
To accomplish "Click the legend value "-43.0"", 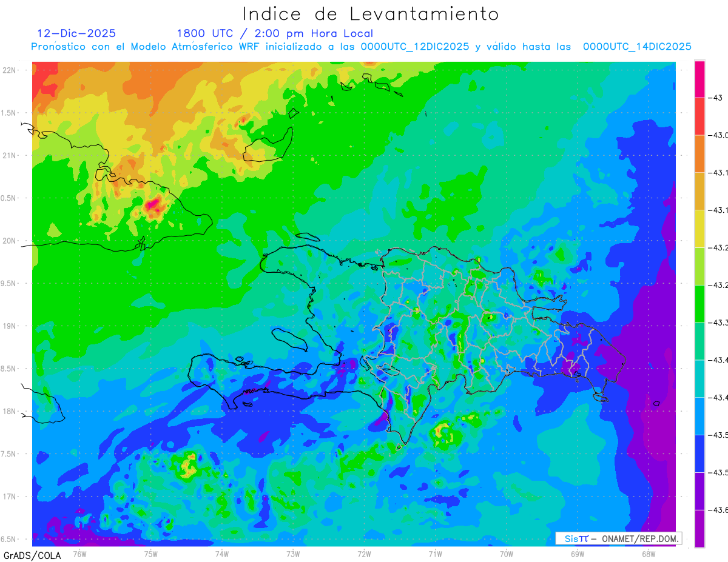I will [718, 135].
